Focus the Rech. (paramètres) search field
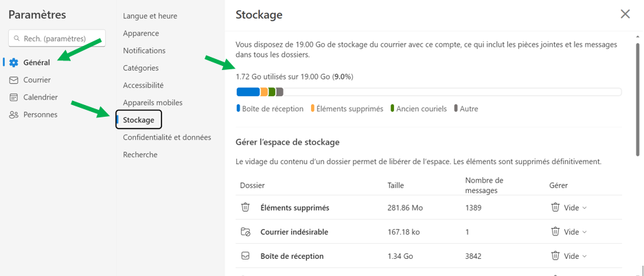The height and width of the screenshot is (276, 644). [57, 38]
